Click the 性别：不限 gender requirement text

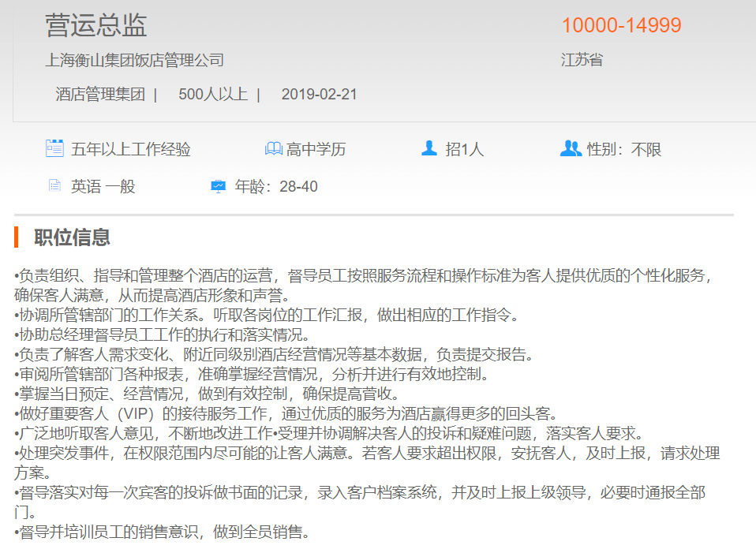pyautogui.click(x=624, y=149)
